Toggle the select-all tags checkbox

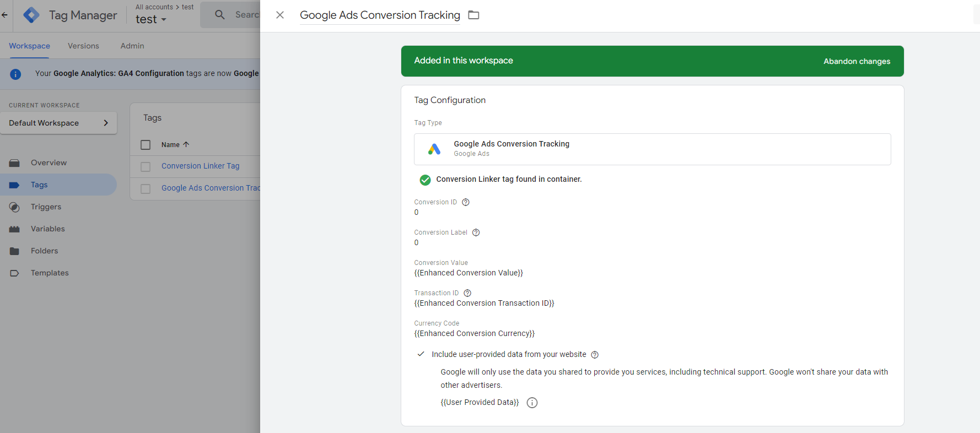tap(146, 145)
